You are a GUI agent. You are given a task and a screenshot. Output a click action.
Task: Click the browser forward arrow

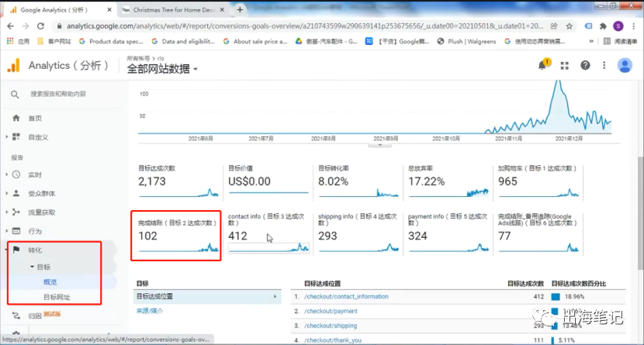26,26
